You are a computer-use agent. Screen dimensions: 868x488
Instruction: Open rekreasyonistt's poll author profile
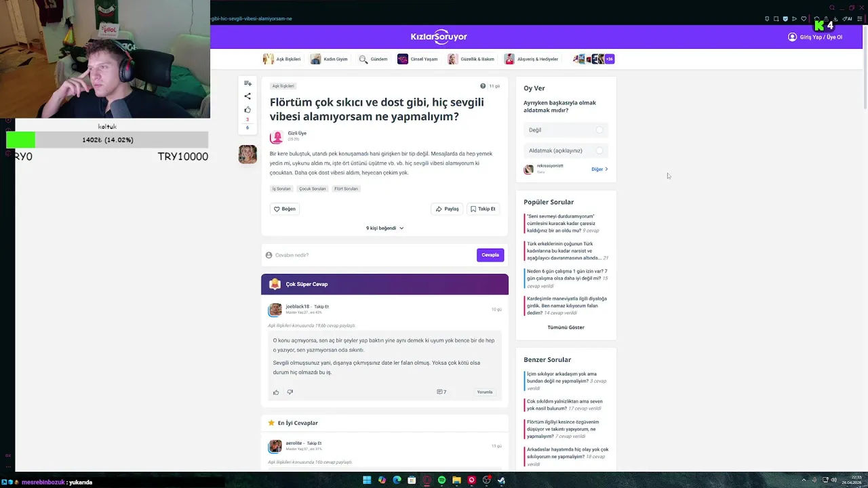pos(528,169)
